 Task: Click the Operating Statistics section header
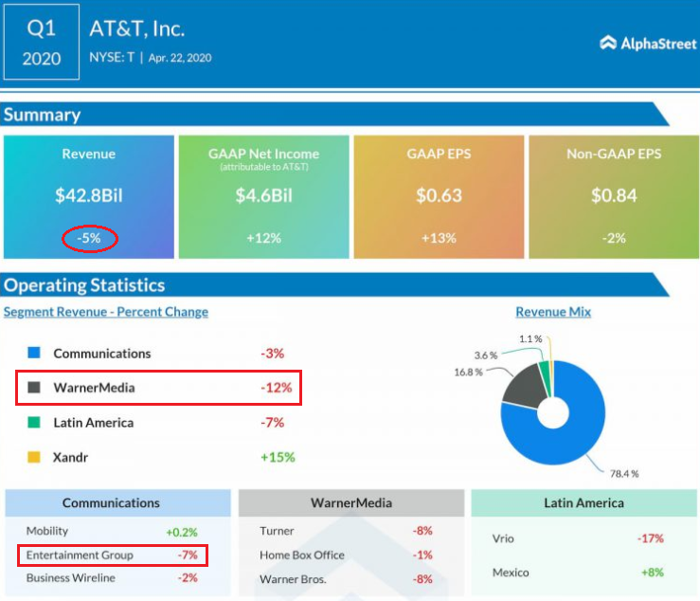[x=334, y=284]
